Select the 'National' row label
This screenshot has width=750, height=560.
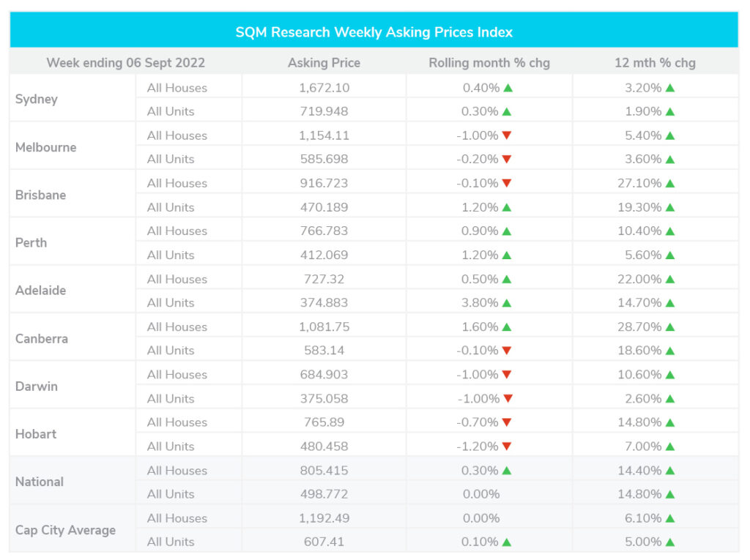click(40, 482)
